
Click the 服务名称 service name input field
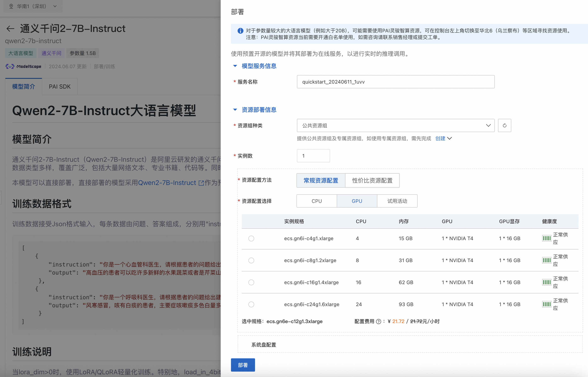click(x=395, y=82)
